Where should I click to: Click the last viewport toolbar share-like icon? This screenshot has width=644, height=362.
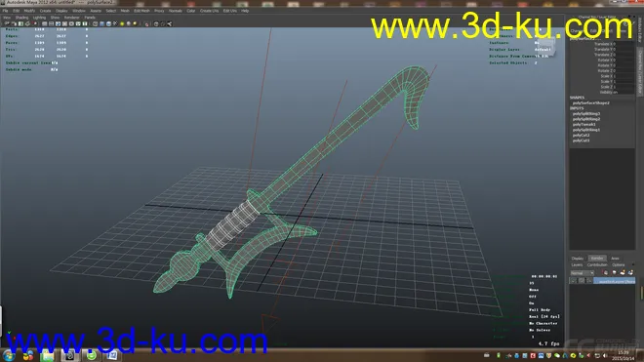pyautogui.click(x=169, y=23)
